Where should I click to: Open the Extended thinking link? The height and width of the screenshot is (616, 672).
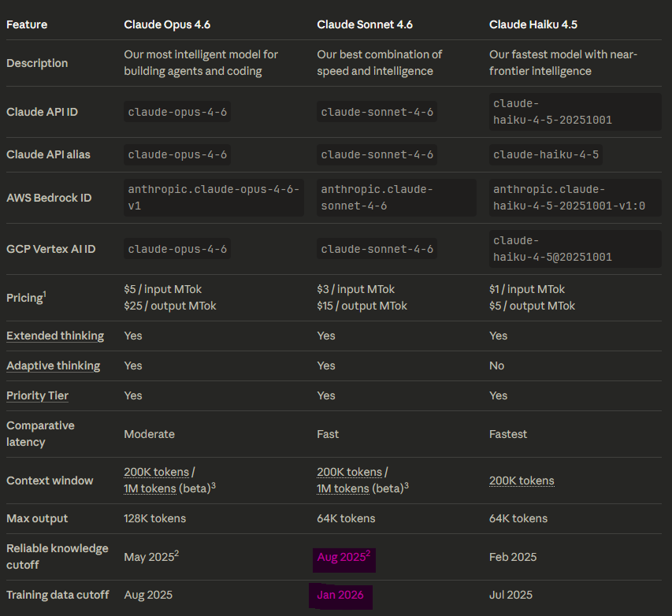pyautogui.click(x=55, y=336)
